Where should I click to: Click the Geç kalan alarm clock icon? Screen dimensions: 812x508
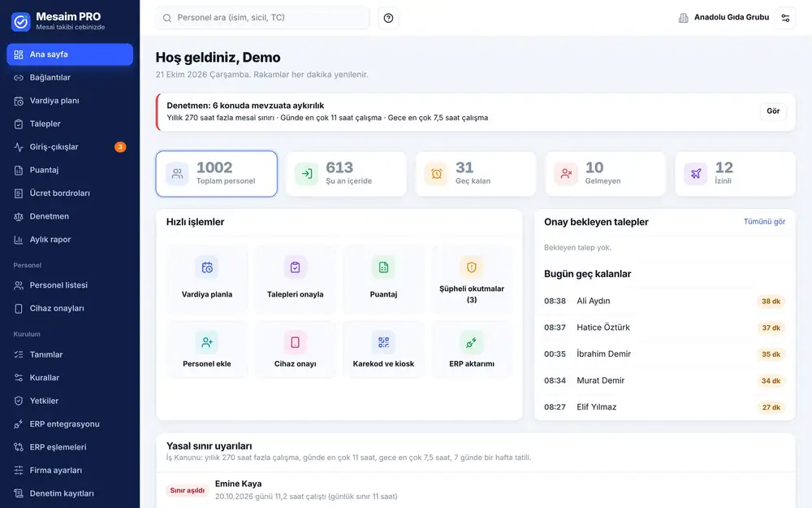coord(437,174)
